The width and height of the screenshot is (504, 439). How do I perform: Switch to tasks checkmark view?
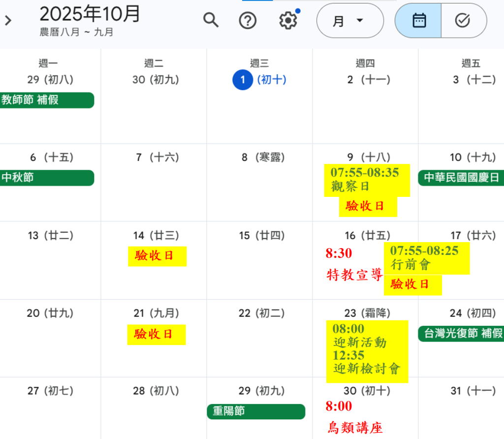click(x=463, y=21)
